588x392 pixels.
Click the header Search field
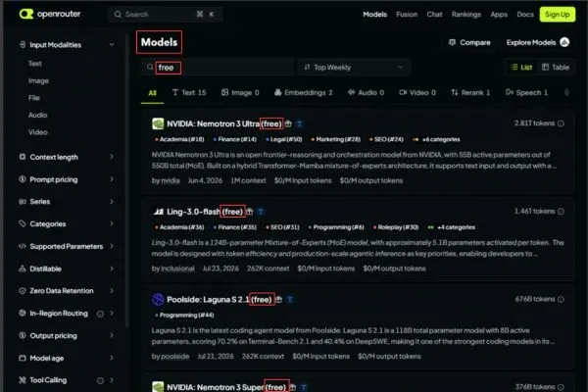165,15
